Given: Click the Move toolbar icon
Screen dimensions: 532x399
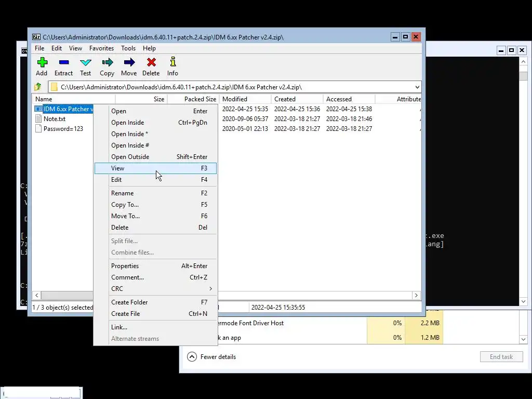Looking at the screenshot, I should pos(129,62).
